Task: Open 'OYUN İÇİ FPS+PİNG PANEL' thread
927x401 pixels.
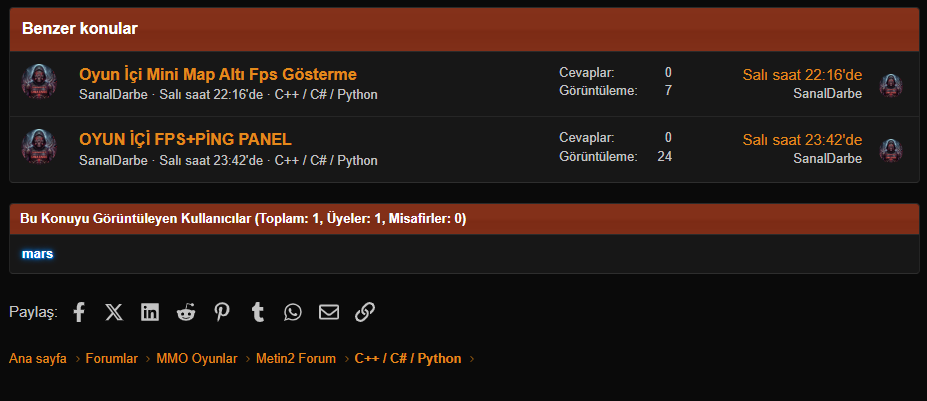Action: tap(185, 140)
